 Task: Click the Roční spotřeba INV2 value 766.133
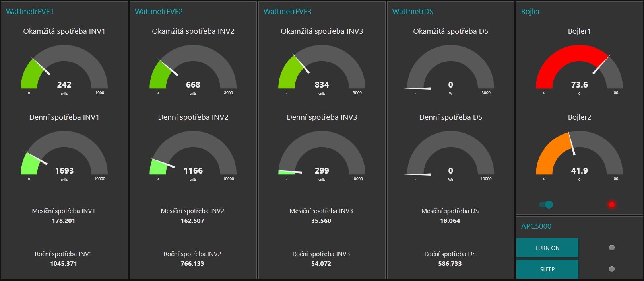192,263
